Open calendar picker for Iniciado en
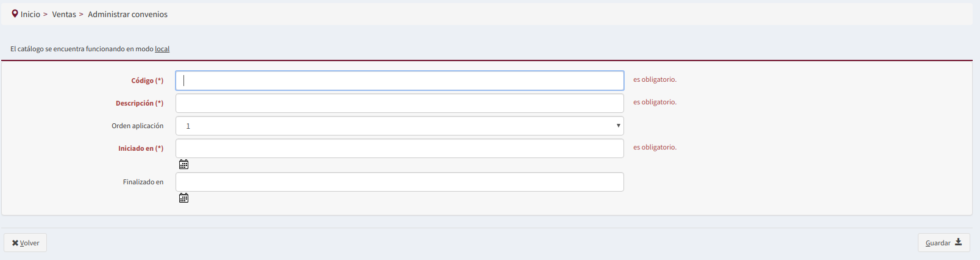Screen dimensions: 980x260 pos(183,164)
